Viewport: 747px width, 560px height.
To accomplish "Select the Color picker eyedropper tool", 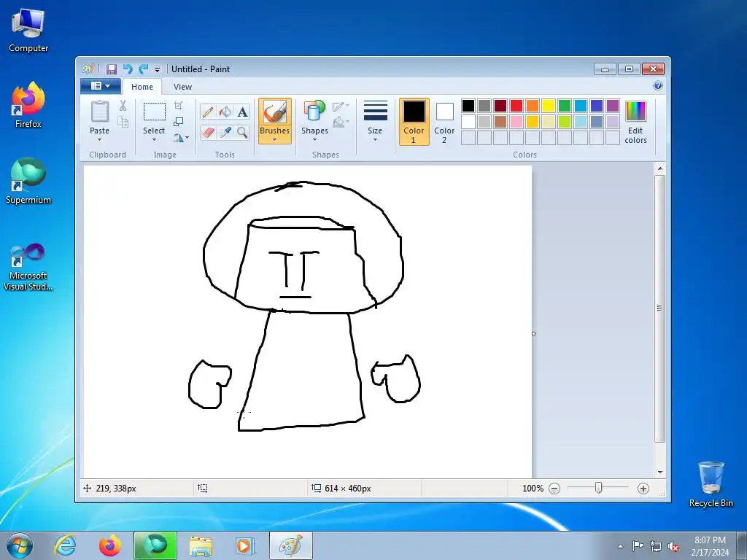I will click(225, 132).
